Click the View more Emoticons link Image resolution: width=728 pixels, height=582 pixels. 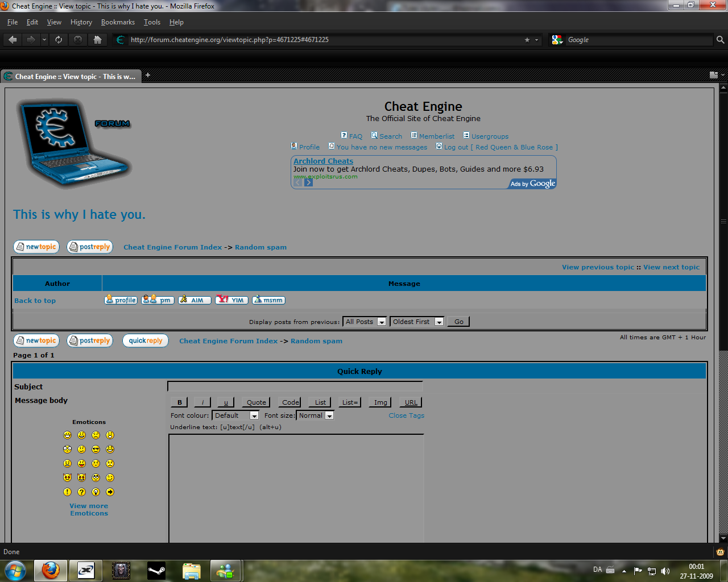pos(89,510)
